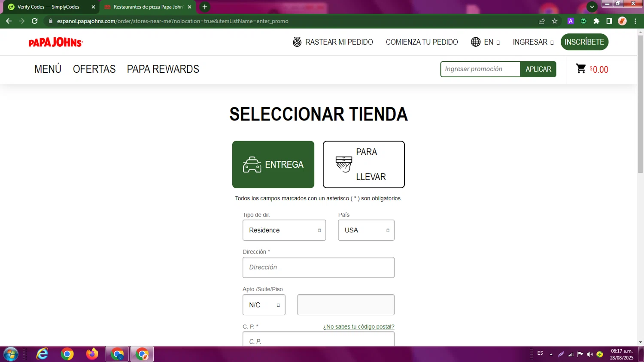Click the share page icon in address bar

(542, 21)
